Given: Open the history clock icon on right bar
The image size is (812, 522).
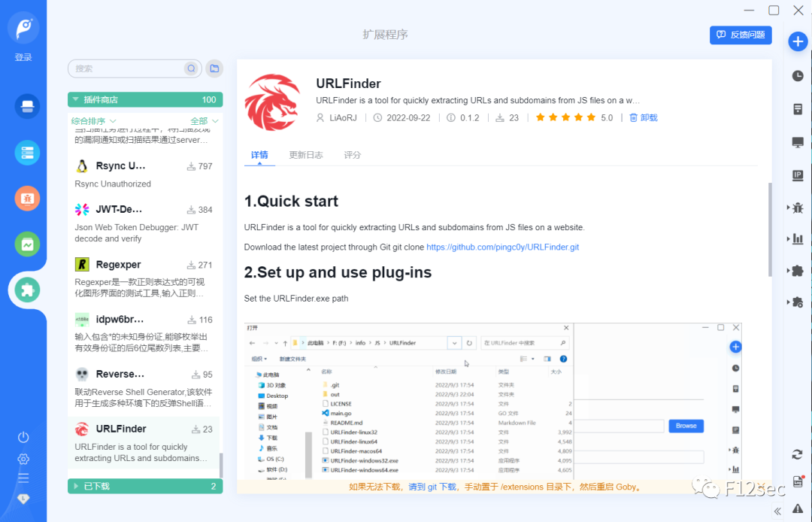Looking at the screenshot, I should click(x=798, y=76).
